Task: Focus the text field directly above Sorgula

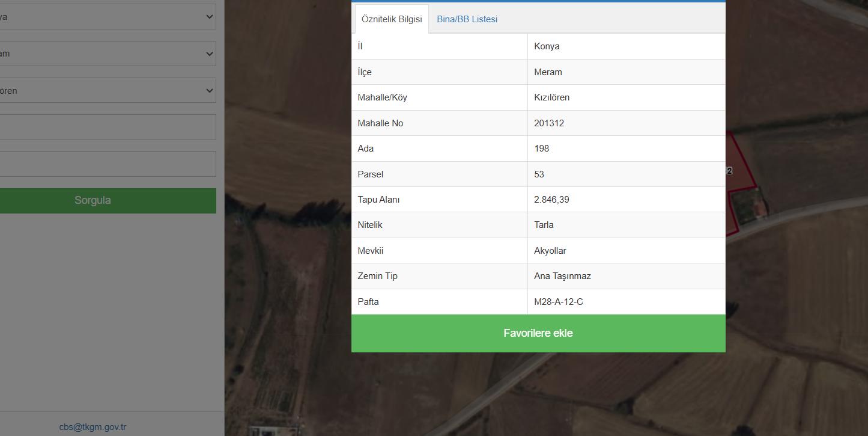Action: coord(108,164)
